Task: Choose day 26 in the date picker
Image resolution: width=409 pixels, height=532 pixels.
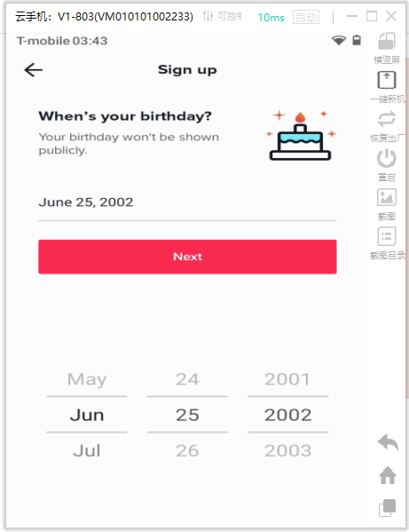Action: (187, 451)
